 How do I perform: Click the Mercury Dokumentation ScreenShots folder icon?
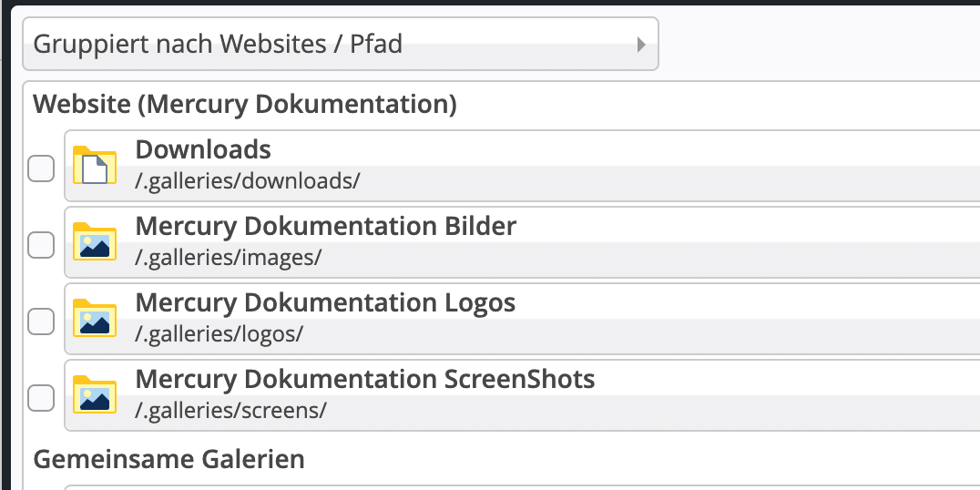[x=95, y=395]
